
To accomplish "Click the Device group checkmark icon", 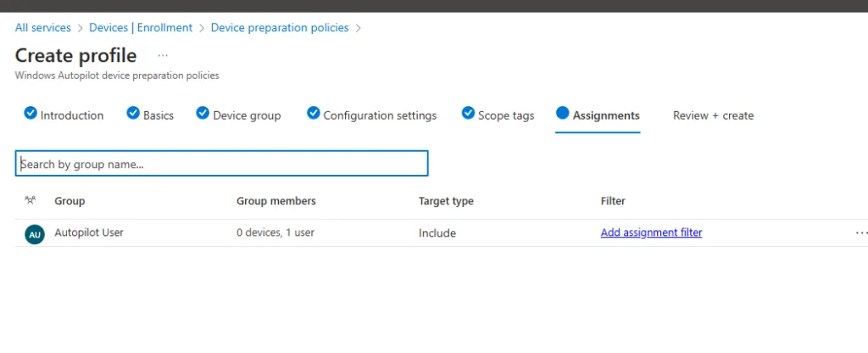I will pos(203,113).
